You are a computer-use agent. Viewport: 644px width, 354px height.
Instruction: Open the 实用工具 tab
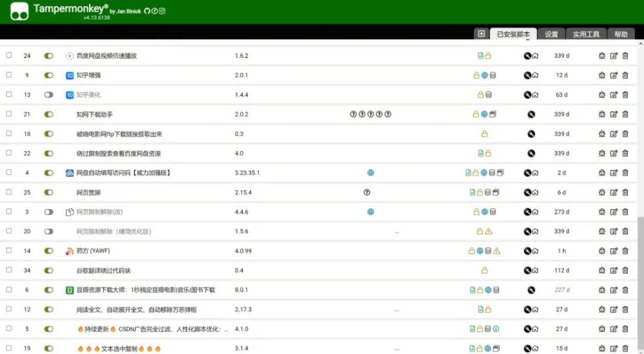pyautogui.click(x=586, y=34)
